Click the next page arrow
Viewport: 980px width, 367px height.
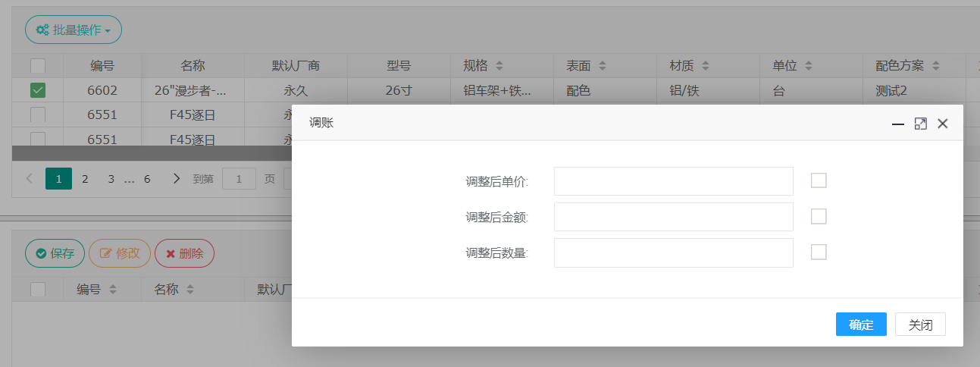click(x=177, y=179)
